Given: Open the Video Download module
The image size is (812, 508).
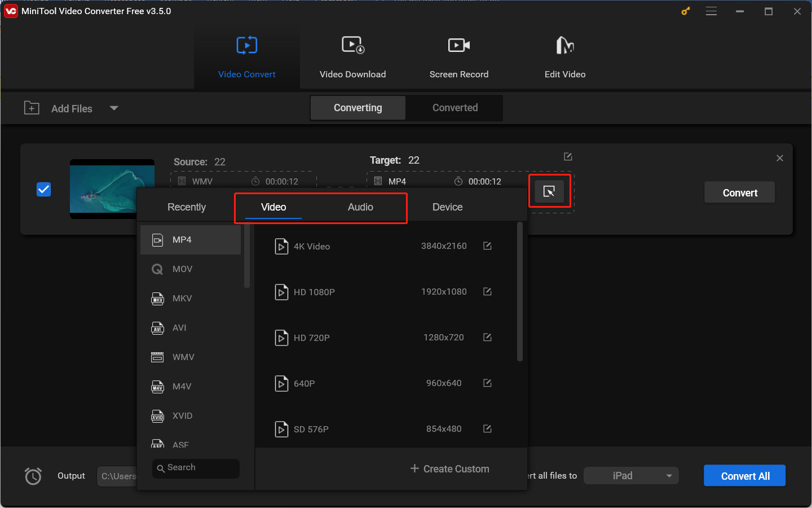Looking at the screenshot, I should point(353,57).
